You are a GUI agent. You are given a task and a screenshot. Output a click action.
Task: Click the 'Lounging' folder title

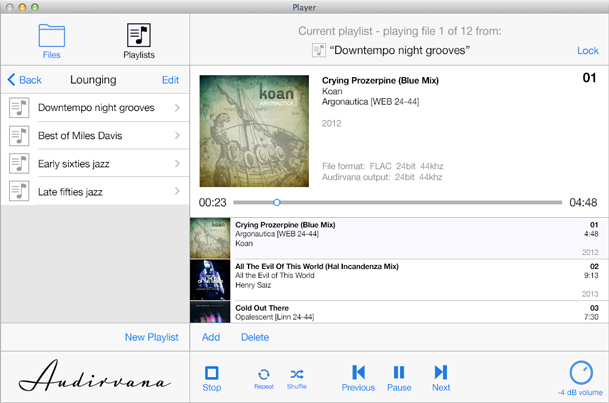click(x=93, y=80)
